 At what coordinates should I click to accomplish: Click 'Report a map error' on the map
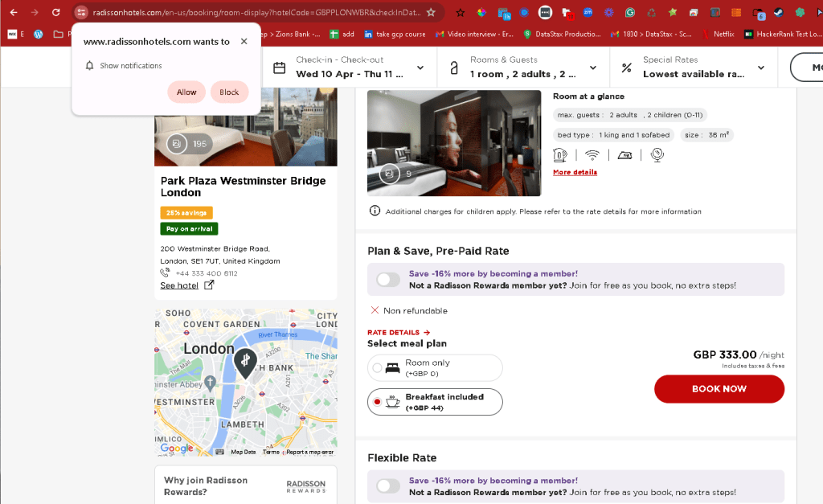point(309,452)
